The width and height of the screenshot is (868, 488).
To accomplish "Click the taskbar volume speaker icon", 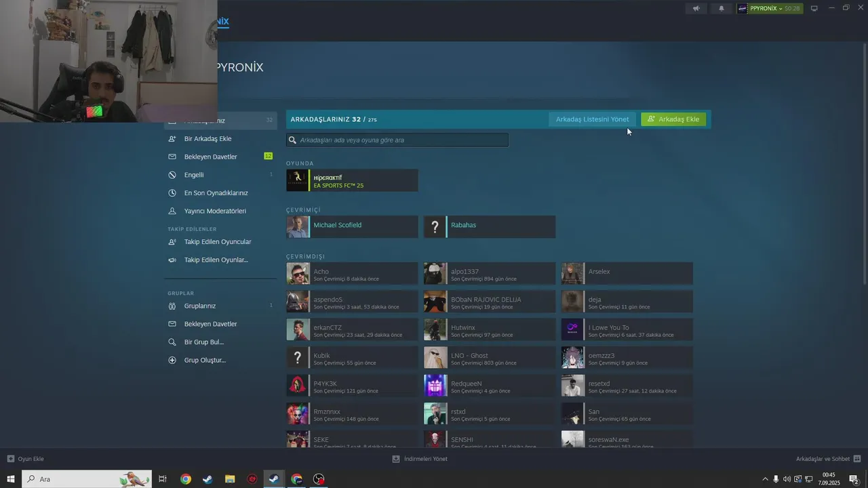I will click(787, 479).
